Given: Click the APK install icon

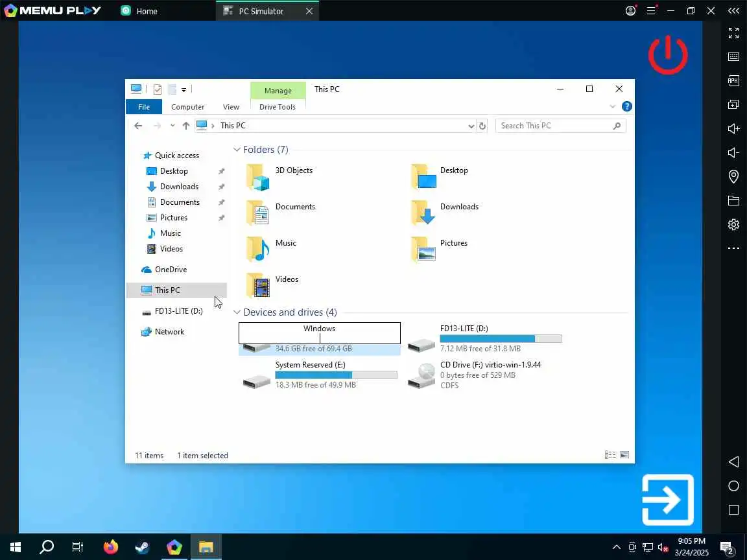Looking at the screenshot, I should [x=733, y=80].
